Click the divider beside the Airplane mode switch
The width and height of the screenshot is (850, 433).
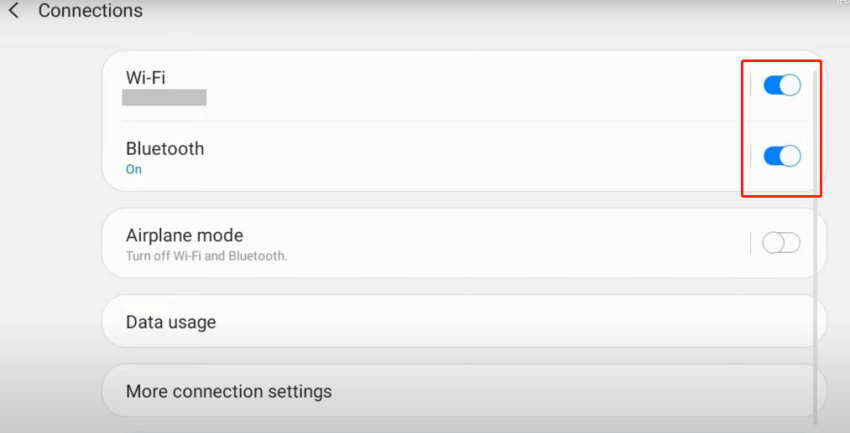(x=751, y=243)
